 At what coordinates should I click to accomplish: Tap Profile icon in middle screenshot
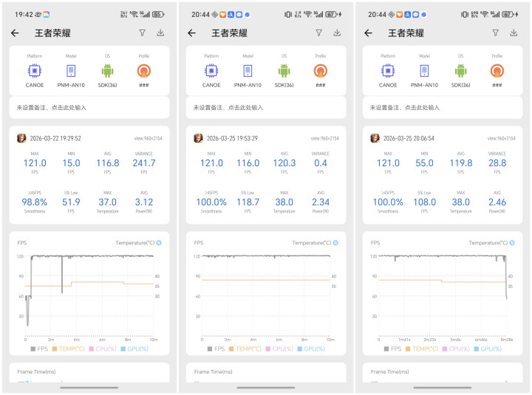pos(321,71)
